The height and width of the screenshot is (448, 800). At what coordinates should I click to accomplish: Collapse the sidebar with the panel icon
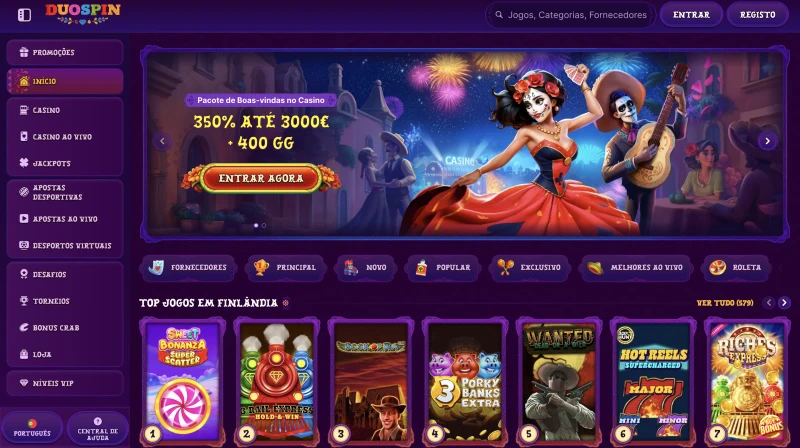coord(24,15)
